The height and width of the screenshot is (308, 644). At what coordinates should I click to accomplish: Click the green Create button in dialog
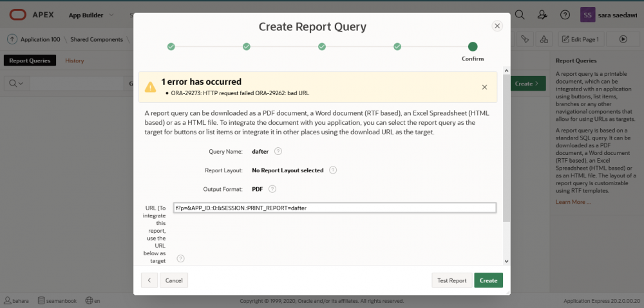click(488, 280)
